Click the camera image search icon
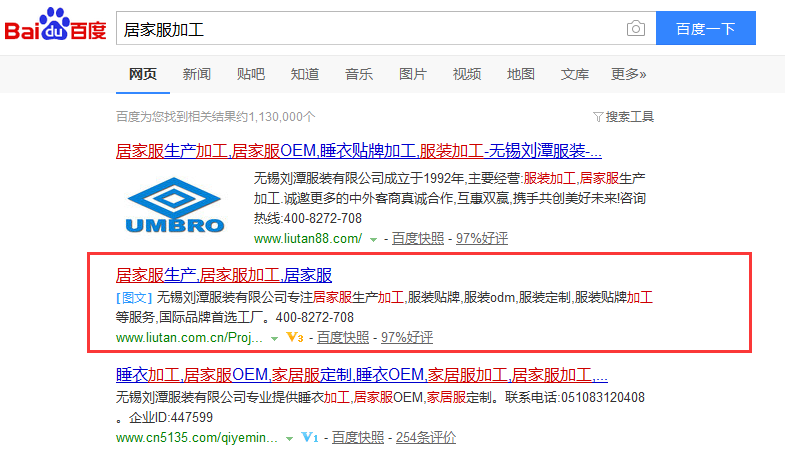Viewport: 785px width, 454px height. click(x=635, y=29)
